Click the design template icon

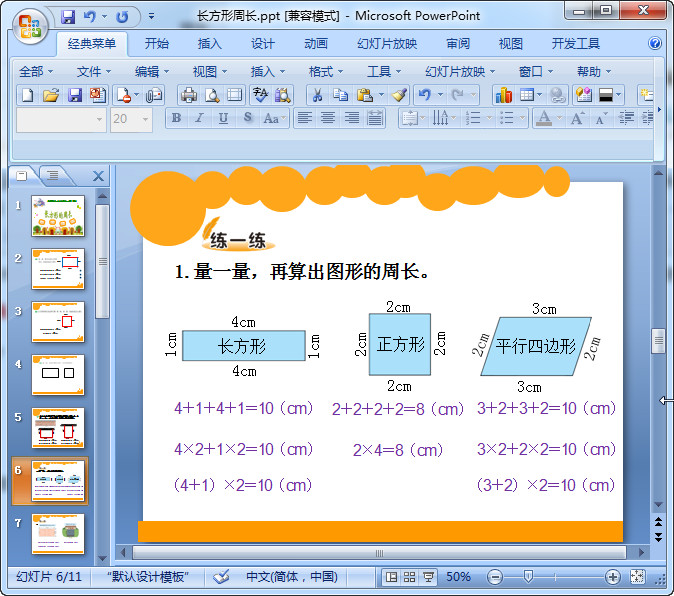[x=584, y=95]
